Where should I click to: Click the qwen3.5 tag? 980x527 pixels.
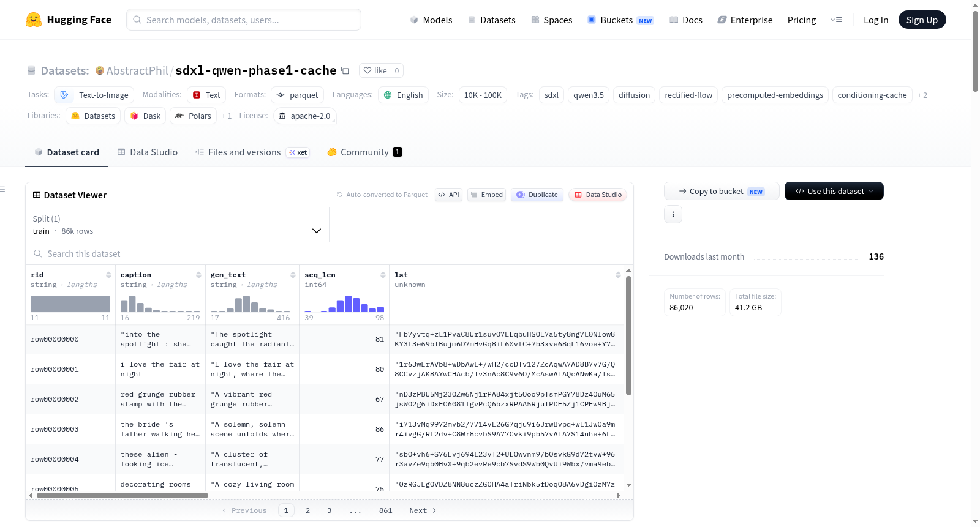pyautogui.click(x=589, y=95)
